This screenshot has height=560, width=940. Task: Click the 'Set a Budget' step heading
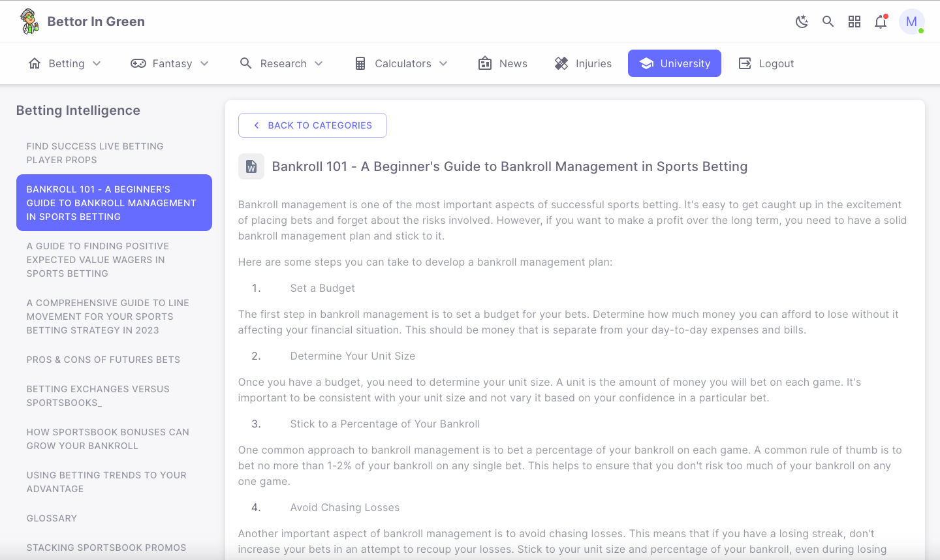[322, 288]
